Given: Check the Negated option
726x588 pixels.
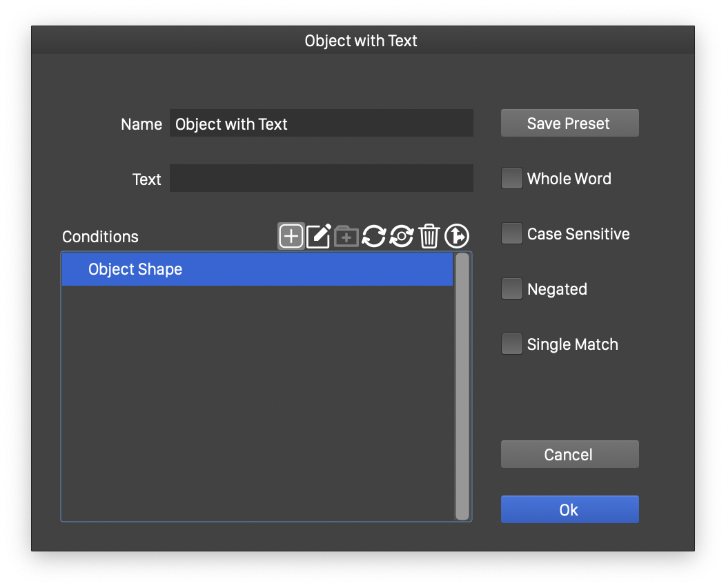Looking at the screenshot, I should pyautogui.click(x=511, y=289).
